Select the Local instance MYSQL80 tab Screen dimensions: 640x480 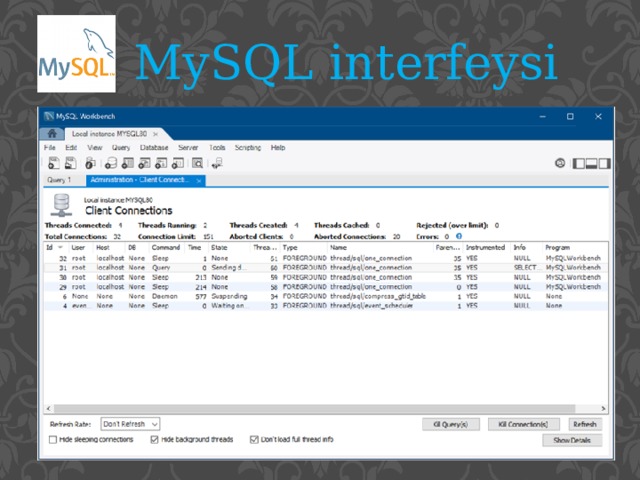(109, 134)
